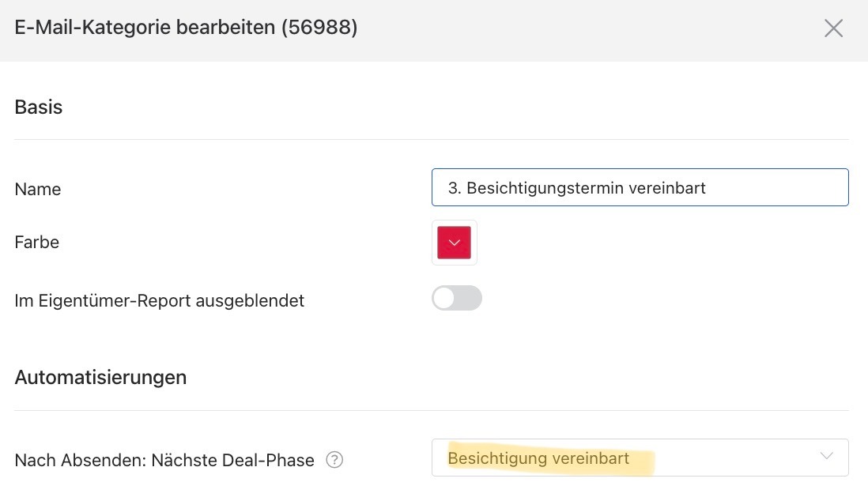The image size is (868, 501).
Task: Click the white knob of the Eigentümer-Report switch
Action: tap(444, 299)
